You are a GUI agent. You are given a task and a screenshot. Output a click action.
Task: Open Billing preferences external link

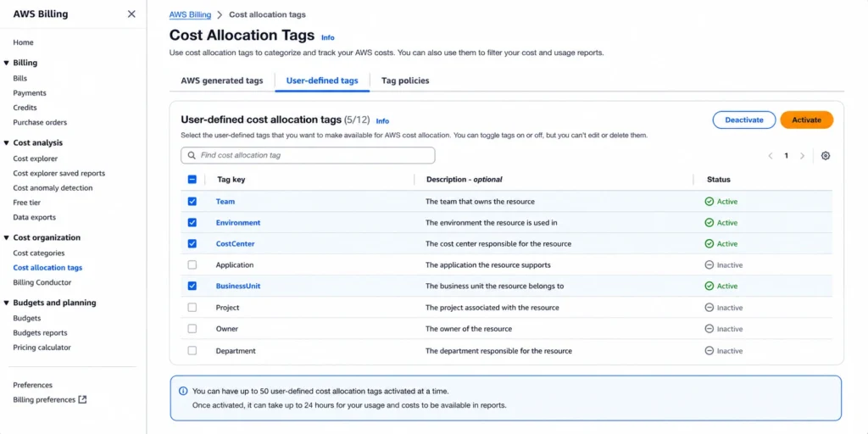click(50, 400)
